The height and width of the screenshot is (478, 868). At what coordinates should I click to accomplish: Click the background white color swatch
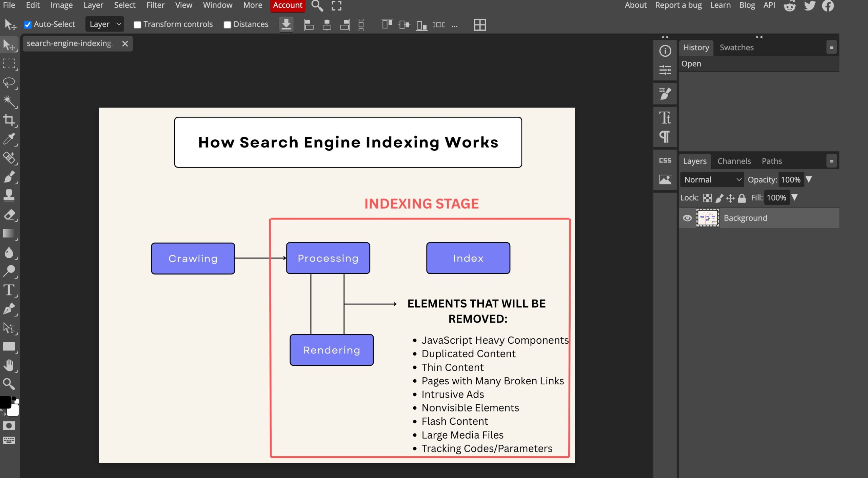[x=14, y=410]
